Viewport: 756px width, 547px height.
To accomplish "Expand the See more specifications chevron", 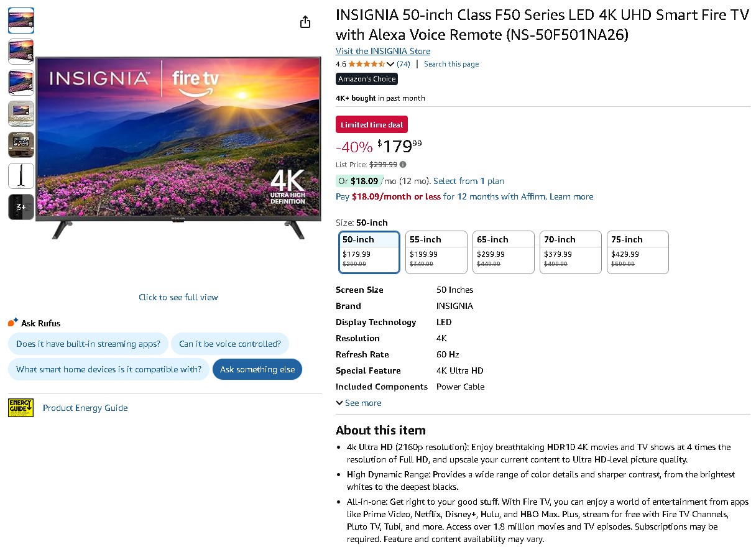I will tap(339, 403).
